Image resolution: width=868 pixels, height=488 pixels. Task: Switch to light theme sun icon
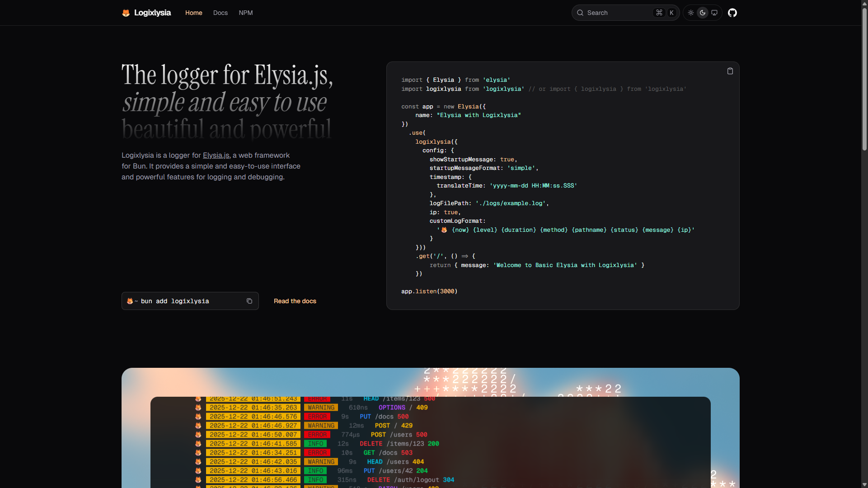coord(690,13)
